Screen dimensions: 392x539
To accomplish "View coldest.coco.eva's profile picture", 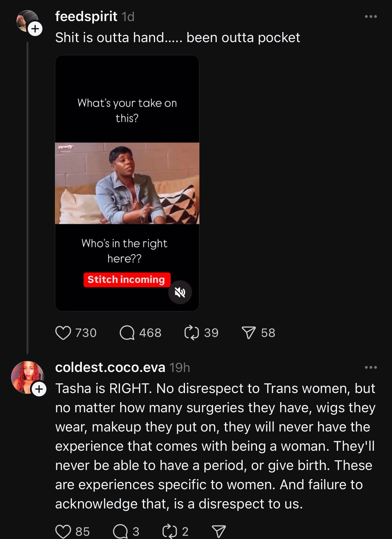I will click(27, 377).
